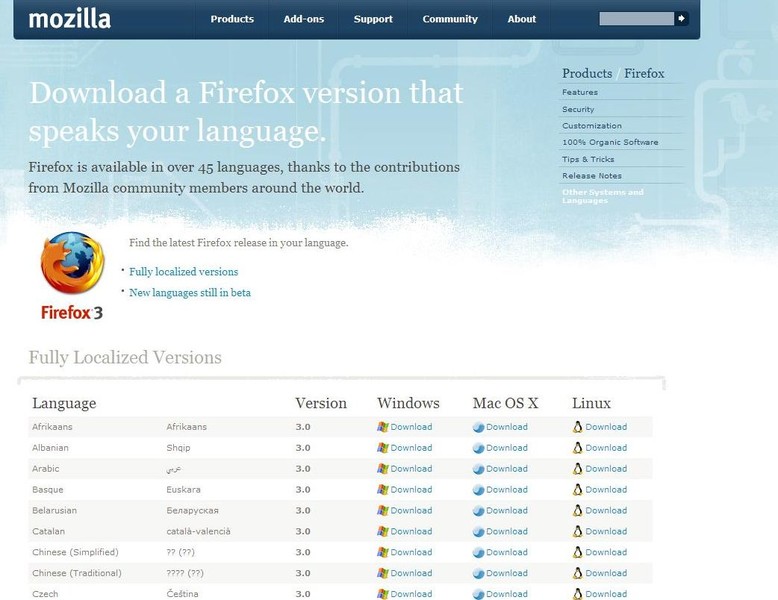Jump to Fully localized versions link
Image resolution: width=778 pixels, height=600 pixels.
coord(184,272)
